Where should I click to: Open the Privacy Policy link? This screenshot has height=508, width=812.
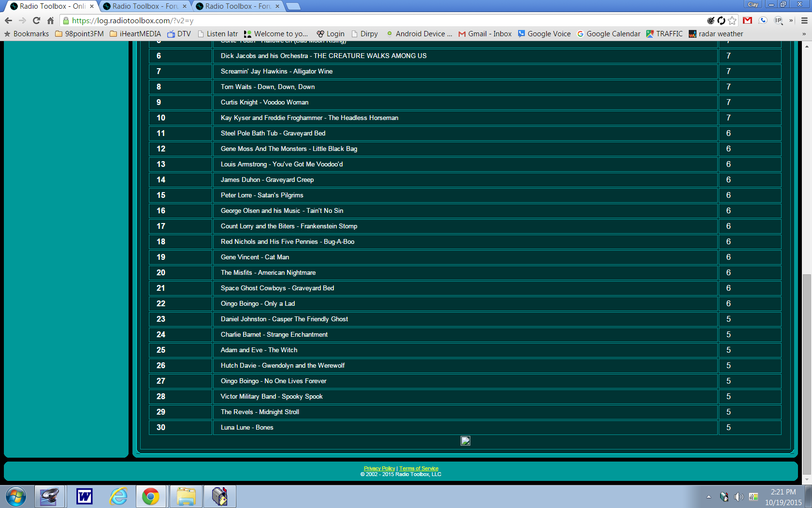pyautogui.click(x=379, y=468)
